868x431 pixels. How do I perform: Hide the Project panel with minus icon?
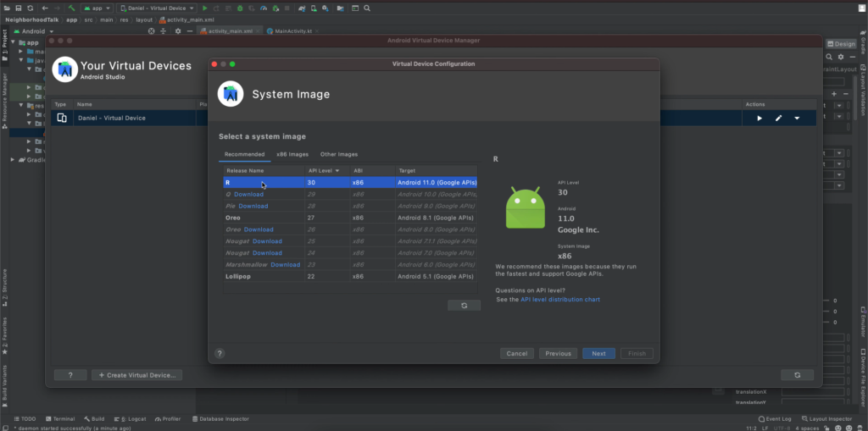[x=190, y=31]
